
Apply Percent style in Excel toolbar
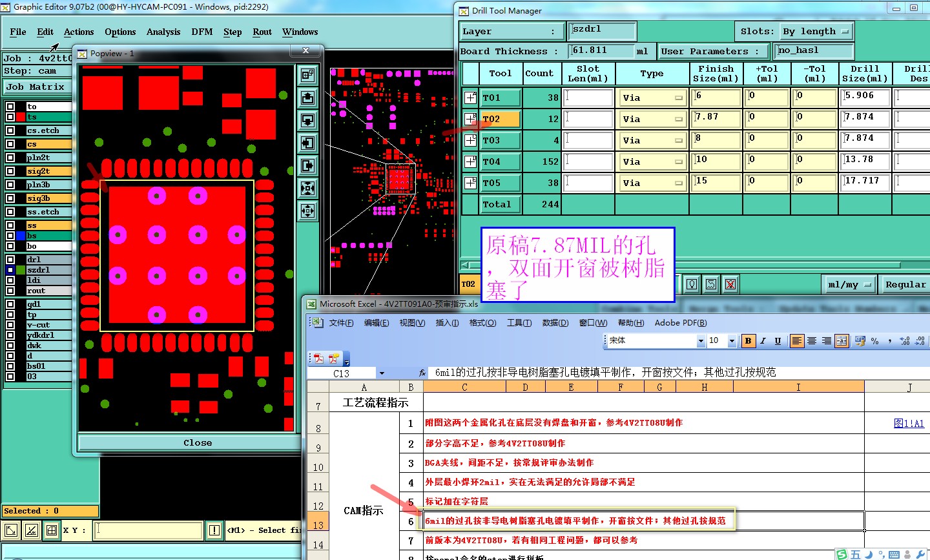875,341
